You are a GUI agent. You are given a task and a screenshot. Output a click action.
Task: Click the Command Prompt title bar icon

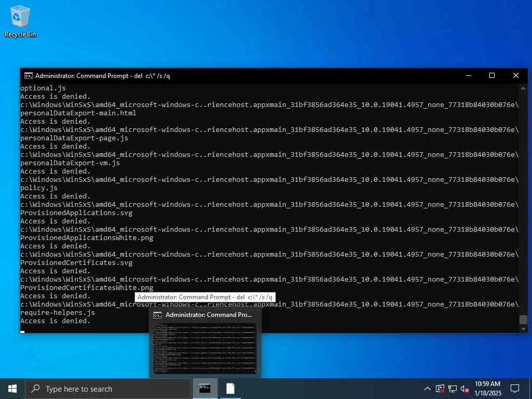pyautogui.click(x=29, y=76)
